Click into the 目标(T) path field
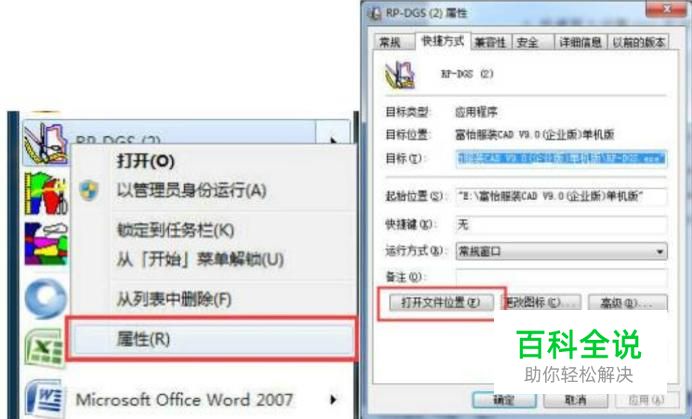692x419 pixels. pos(561,158)
